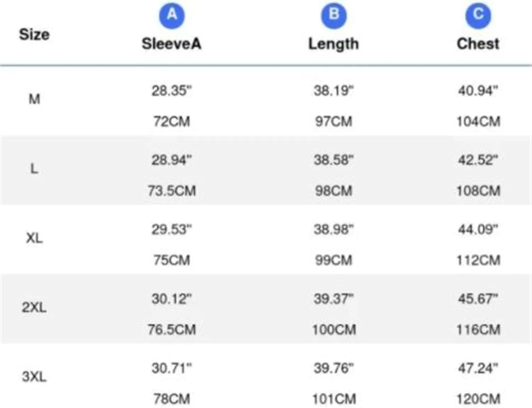Screen dimensions: 532x408
Task: Select the M size row label
Action: tap(34, 99)
